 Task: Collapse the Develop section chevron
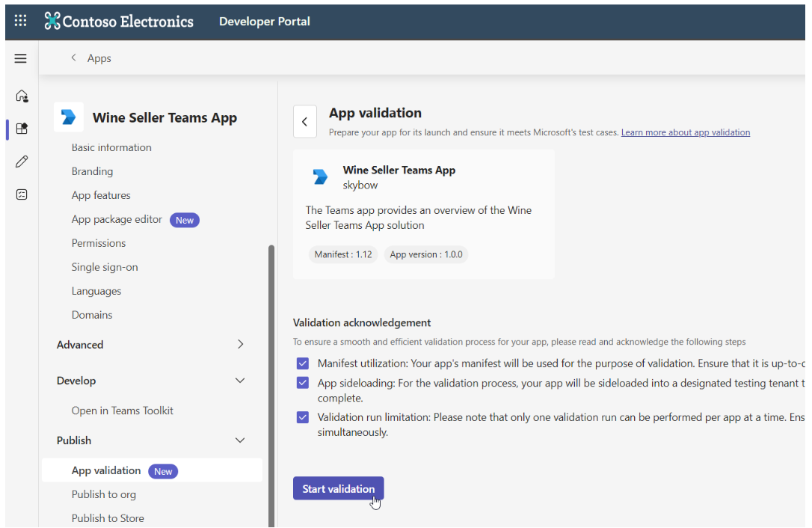[240, 381]
